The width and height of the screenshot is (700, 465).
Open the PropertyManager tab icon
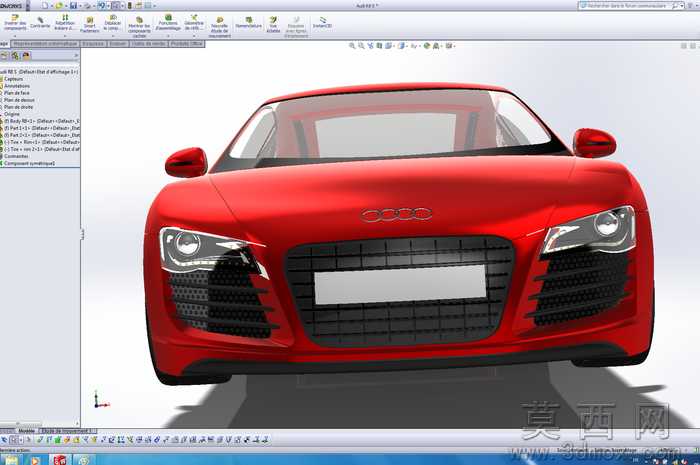tap(15, 56)
